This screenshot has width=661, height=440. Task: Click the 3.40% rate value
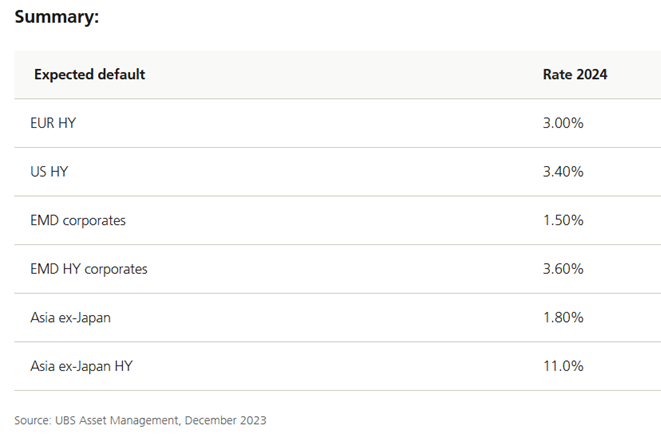coord(563,172)
